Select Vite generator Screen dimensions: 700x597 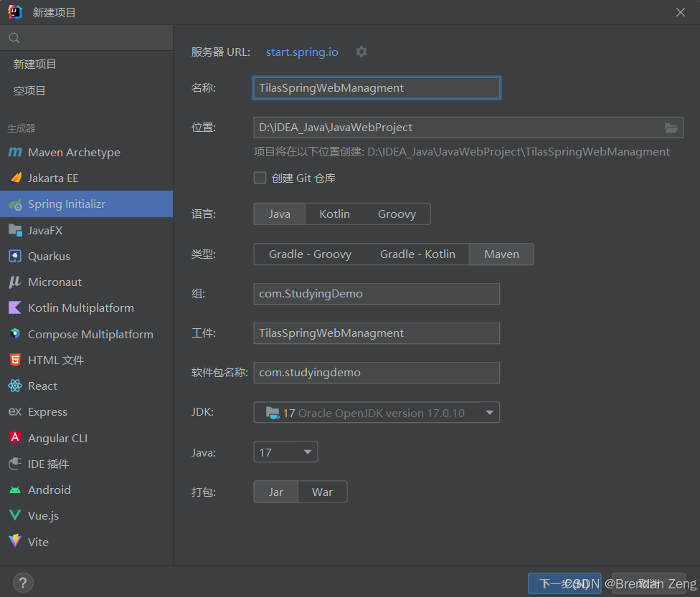click(87, 542)
